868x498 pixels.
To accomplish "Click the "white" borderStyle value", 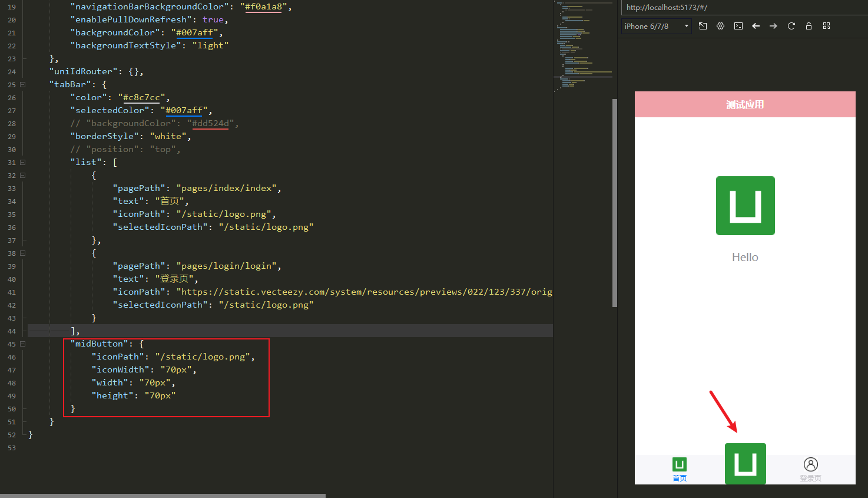I will pyautogui.click(x=168, y=136).
